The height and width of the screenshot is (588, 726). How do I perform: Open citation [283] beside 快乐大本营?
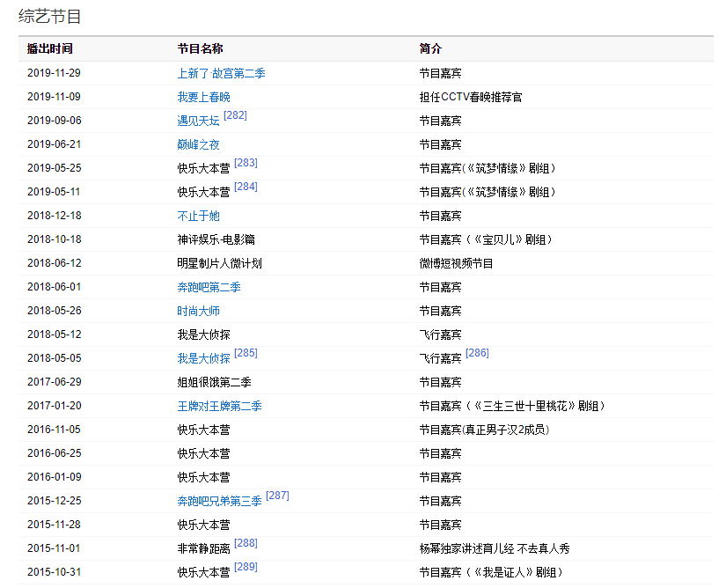tap(246, 163)
